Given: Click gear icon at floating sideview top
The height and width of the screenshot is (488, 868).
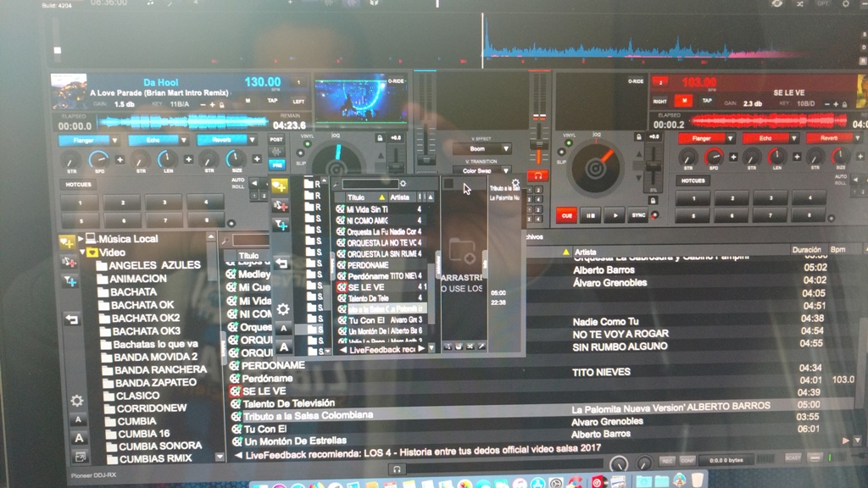Looking at the screenshot, I should point(515,183).
